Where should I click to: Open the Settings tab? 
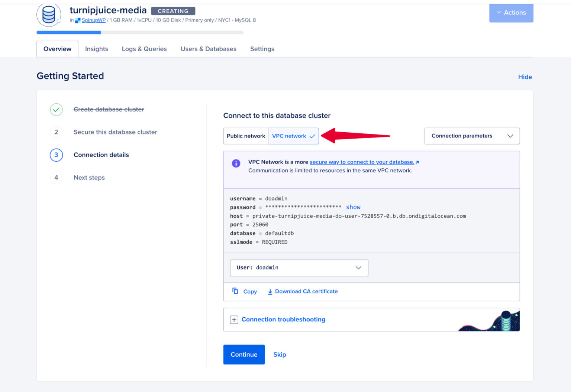(x=262, y=49)
